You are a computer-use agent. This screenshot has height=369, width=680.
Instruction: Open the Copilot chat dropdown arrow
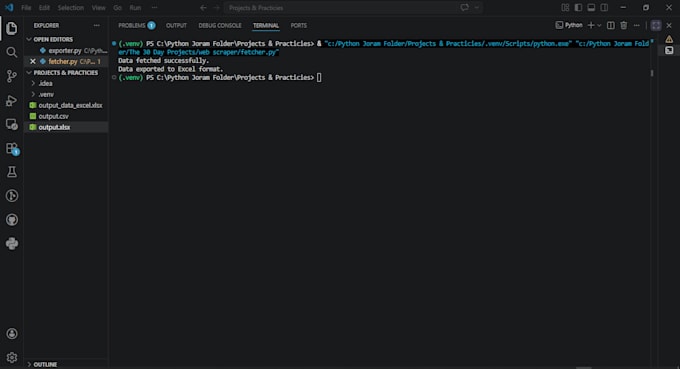click(477, 7)
